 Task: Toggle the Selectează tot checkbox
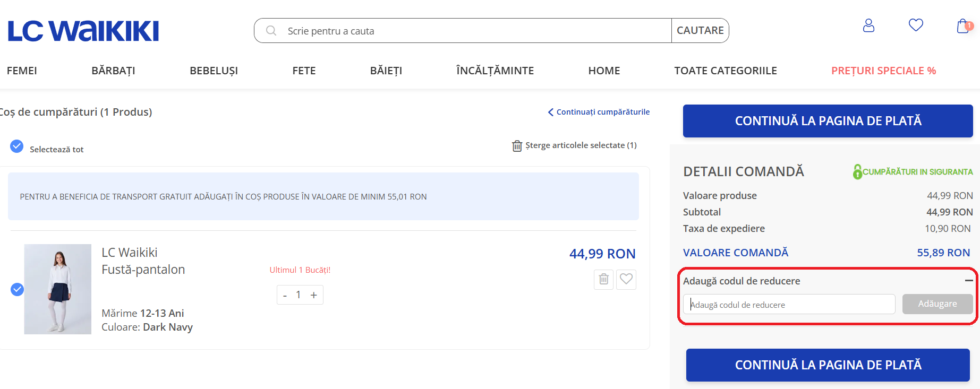tap(17, 146)
